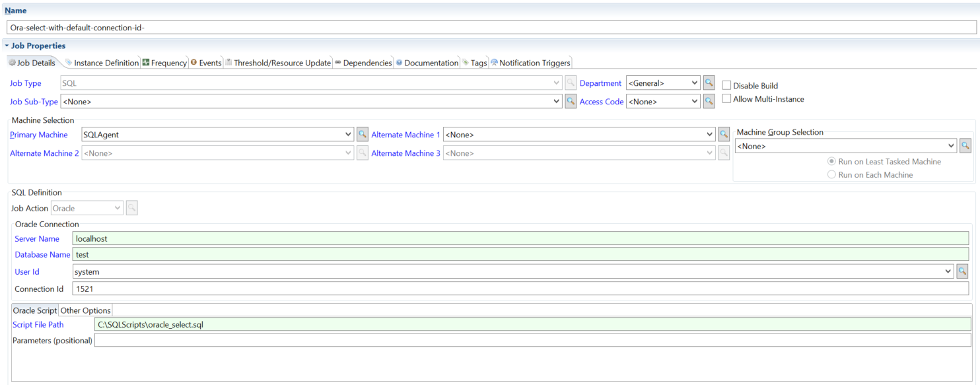980x385 pixels.
Task: Open the Access Code lookup magnifier
Action: click(x=709, y=102)
